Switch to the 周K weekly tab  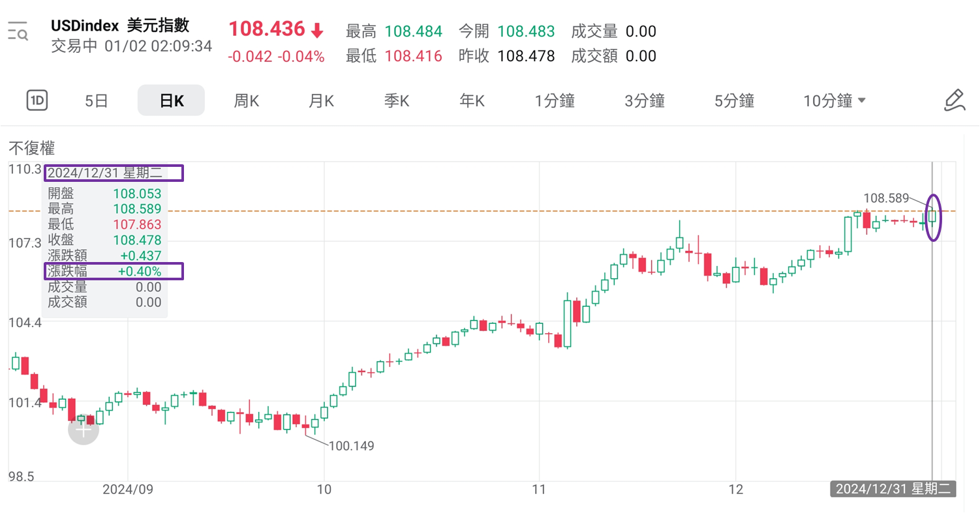click(x=247, y=101)
